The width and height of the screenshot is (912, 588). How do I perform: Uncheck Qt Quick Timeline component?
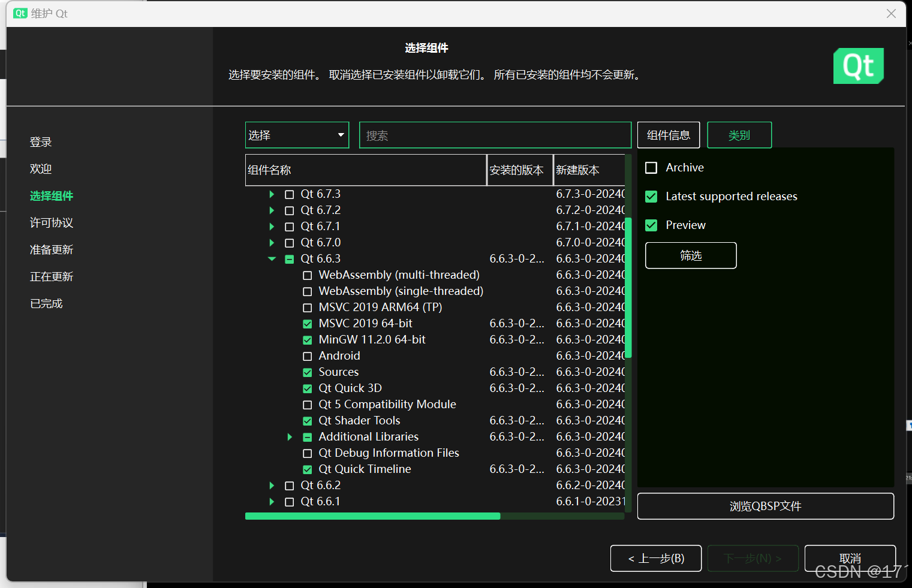click(308, 469)
